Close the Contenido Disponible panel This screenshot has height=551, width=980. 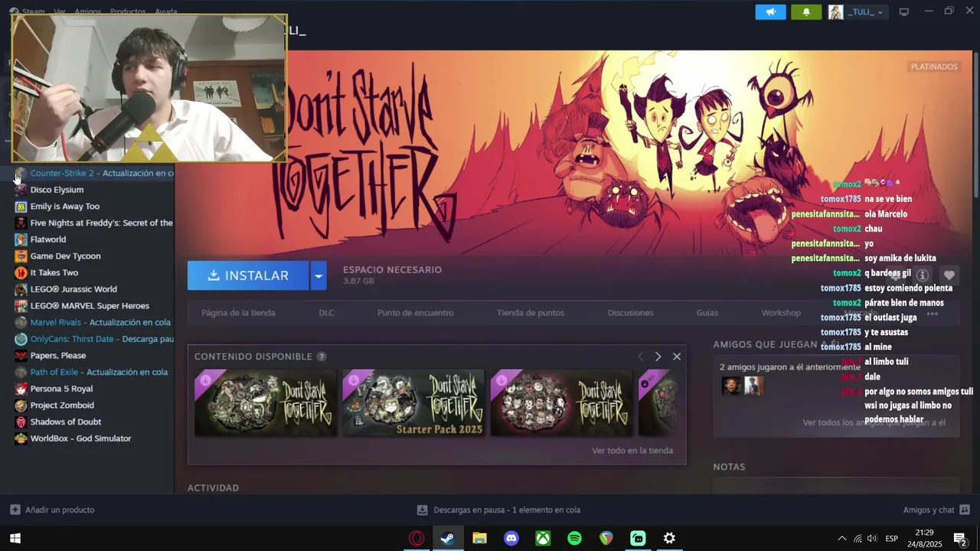677,357
